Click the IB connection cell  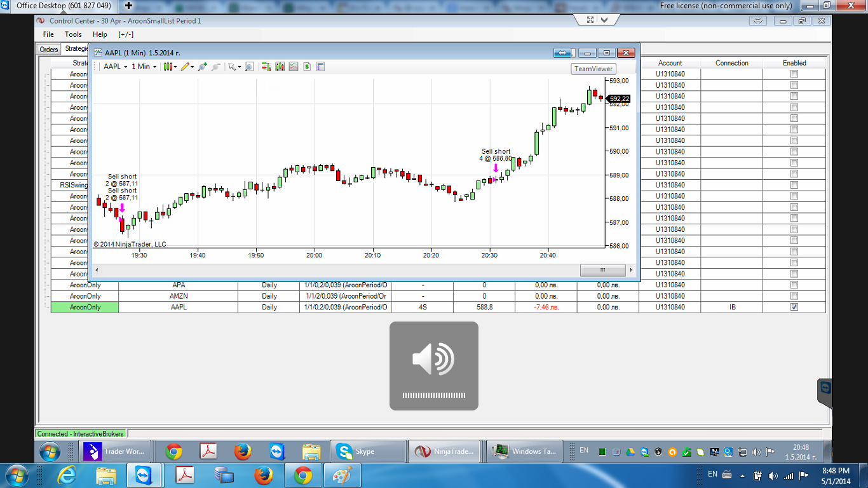click(x=732, y=307)
